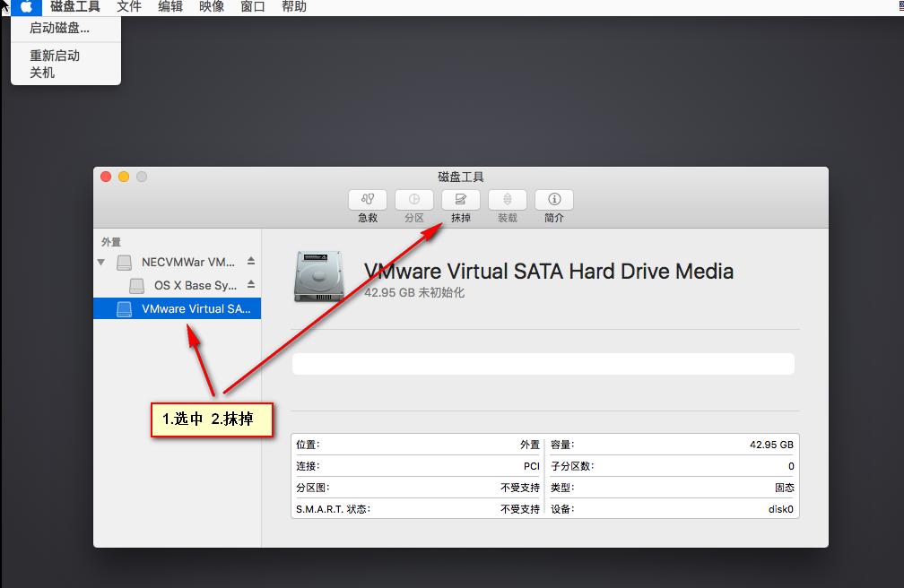Eject the NECVMWar VM... disk
904x588 pixels.
(251, 261)
